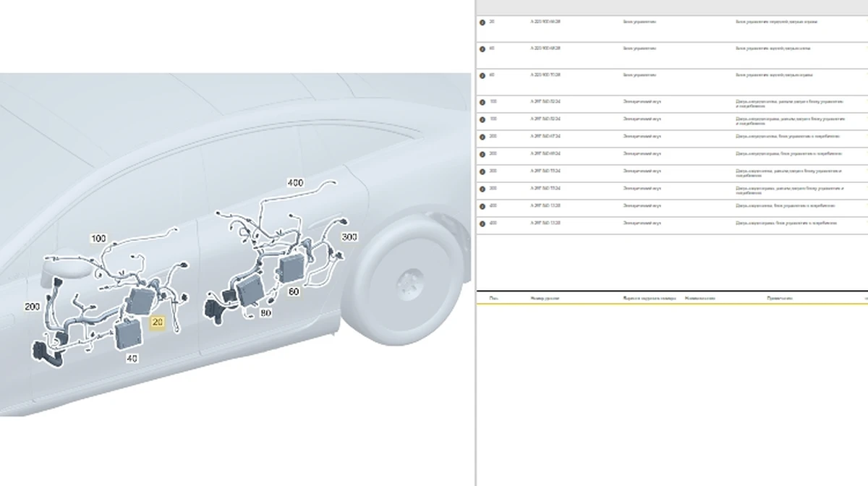Screen dimensions: 868x486
Task: Open part number in the position 20 row
Action: coord(545,22)
